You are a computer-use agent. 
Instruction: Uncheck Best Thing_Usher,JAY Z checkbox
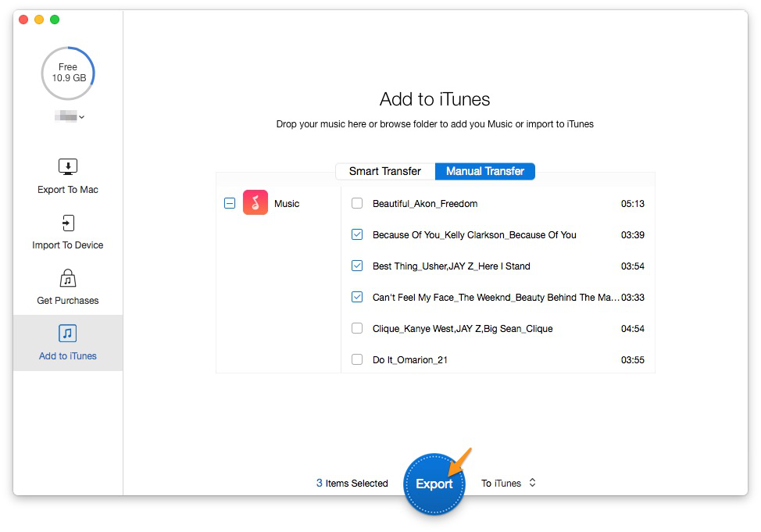357,266
